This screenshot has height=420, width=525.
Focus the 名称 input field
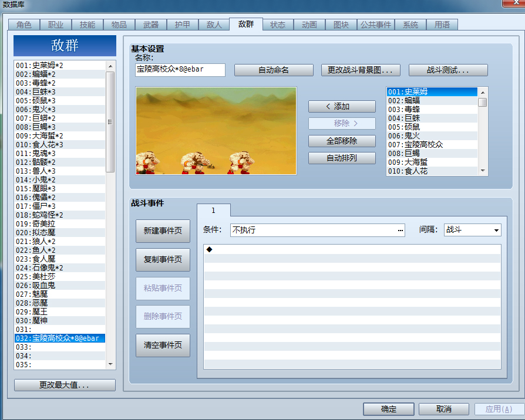180,70
